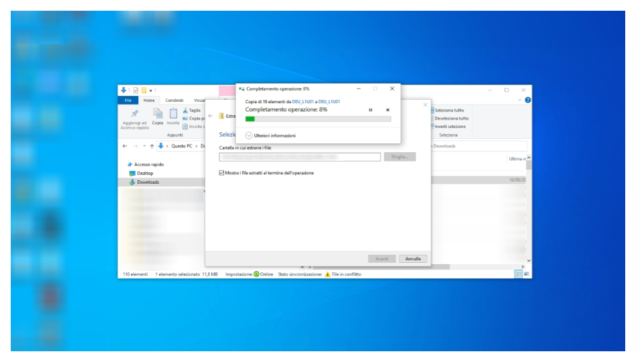Open the recent locations dropdown arrow
The image size is (644, 362).
pos(144,146)
